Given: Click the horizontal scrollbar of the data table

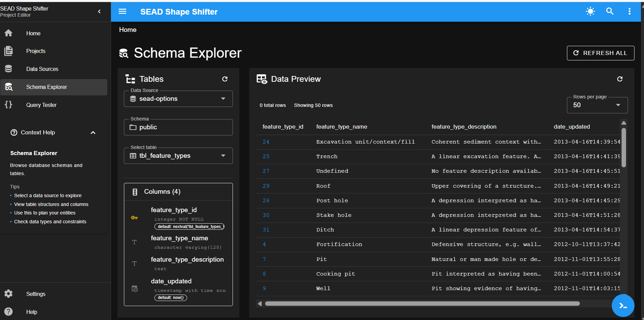Looking at the screenshot, I should point(422,304).
